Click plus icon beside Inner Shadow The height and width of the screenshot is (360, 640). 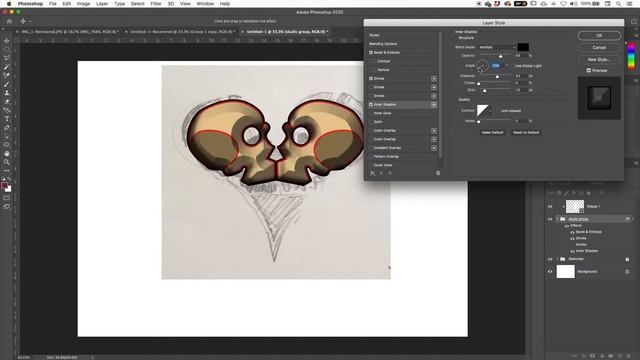tap(434, 104)
